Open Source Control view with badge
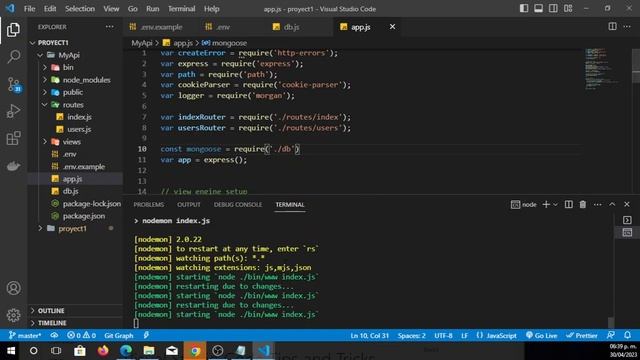This screenshot has height=360, width=640. pos(13,84)
